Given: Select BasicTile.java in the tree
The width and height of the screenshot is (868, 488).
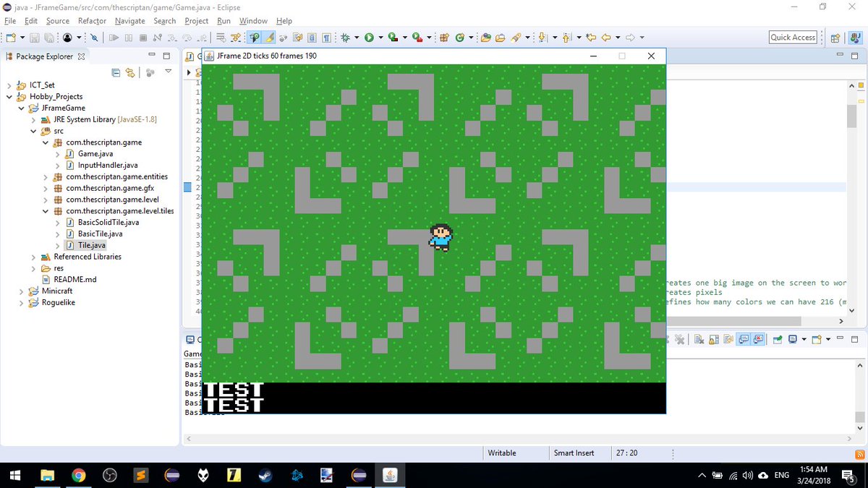Looking at the screenshot, I should (x=100, y=234).
